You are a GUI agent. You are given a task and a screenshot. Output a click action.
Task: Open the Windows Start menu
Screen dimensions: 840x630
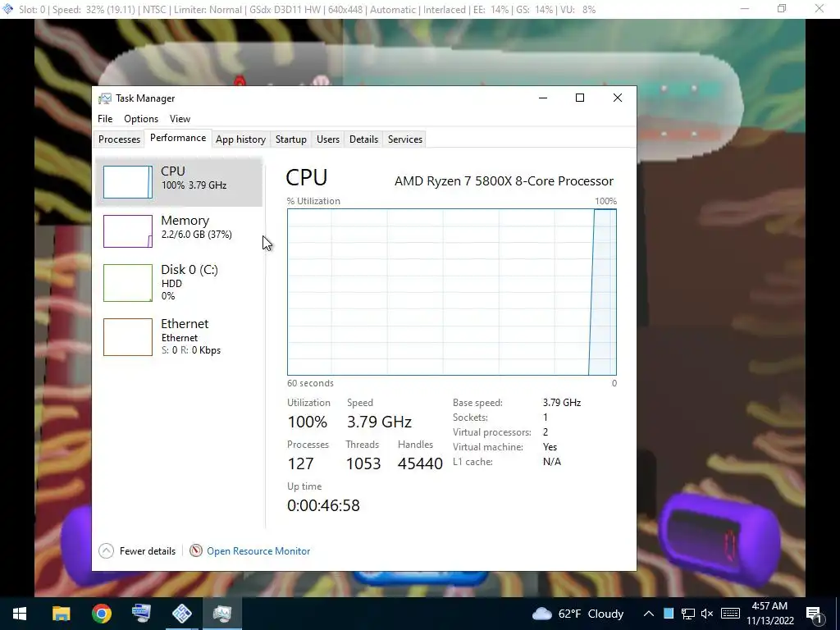point(20,614)
